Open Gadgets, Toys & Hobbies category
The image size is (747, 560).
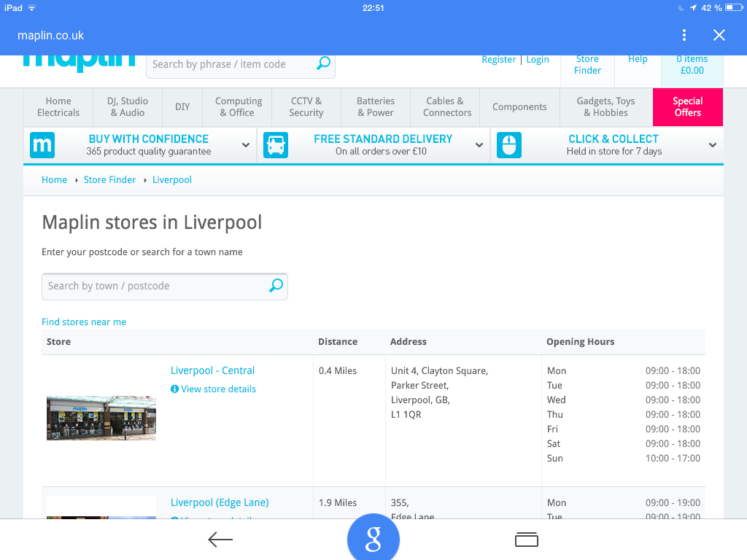[606, 107]
